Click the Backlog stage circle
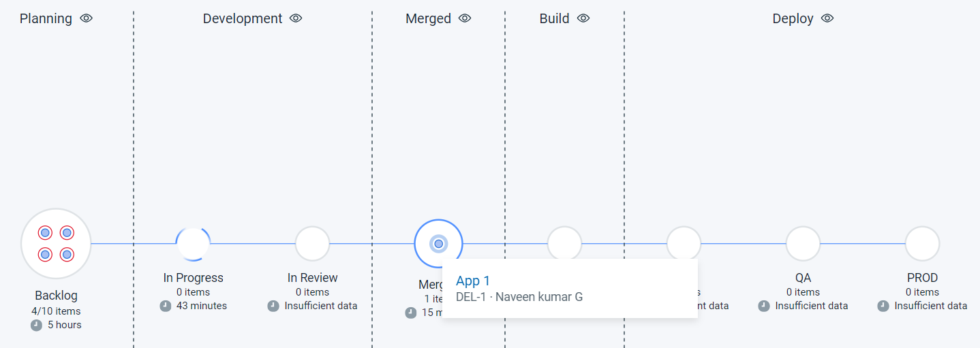 [56, 243]
